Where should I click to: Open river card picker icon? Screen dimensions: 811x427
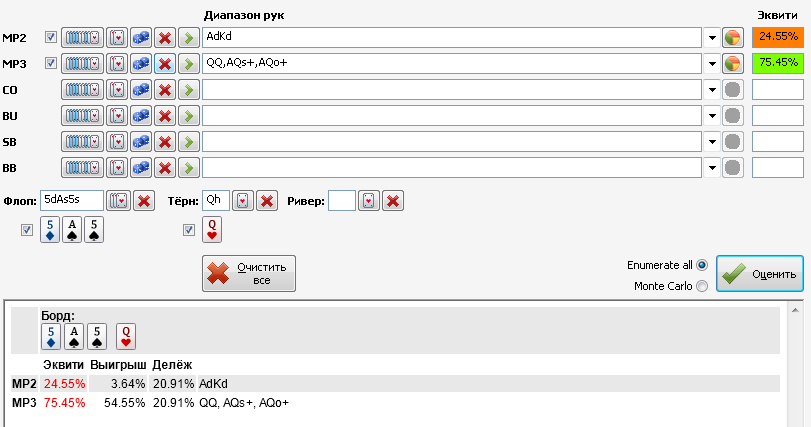click(x=369, y=201)
